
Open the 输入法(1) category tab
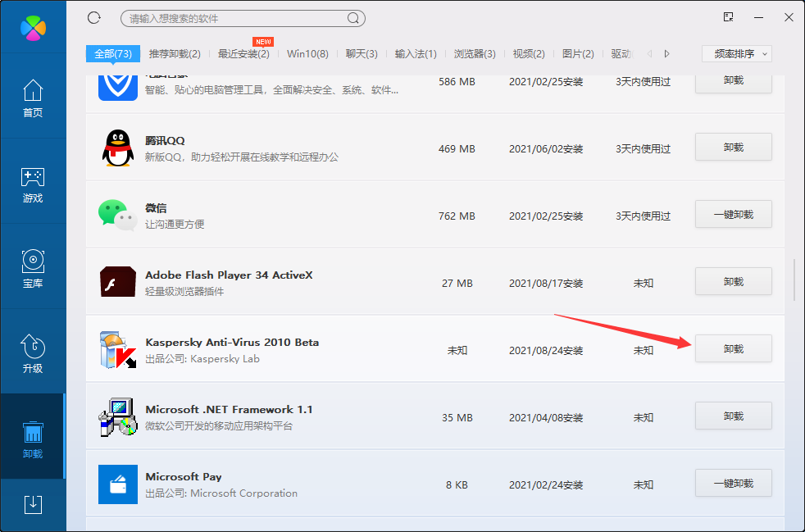click(x=416, y=54)
